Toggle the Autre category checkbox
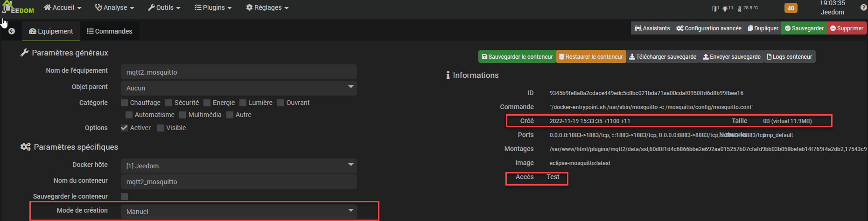 [x=230, y=115]
